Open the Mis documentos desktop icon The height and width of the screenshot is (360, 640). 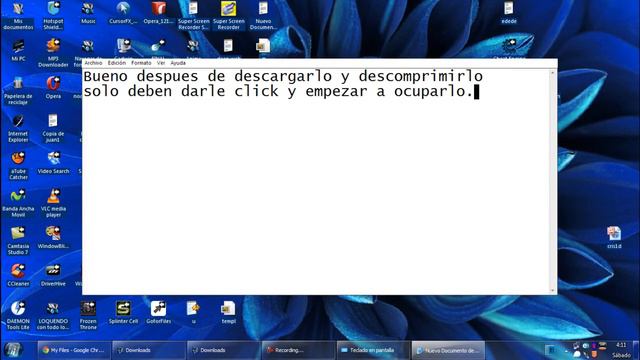[18, 16]
